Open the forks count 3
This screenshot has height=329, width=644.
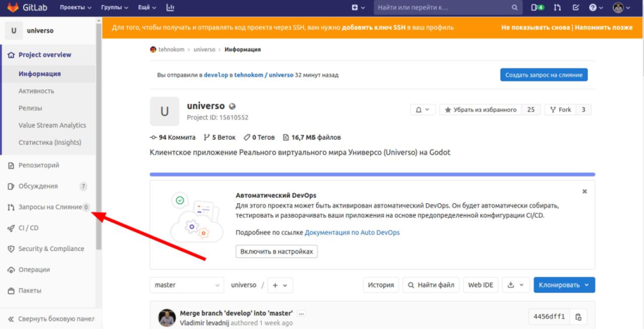pos(583,110)
